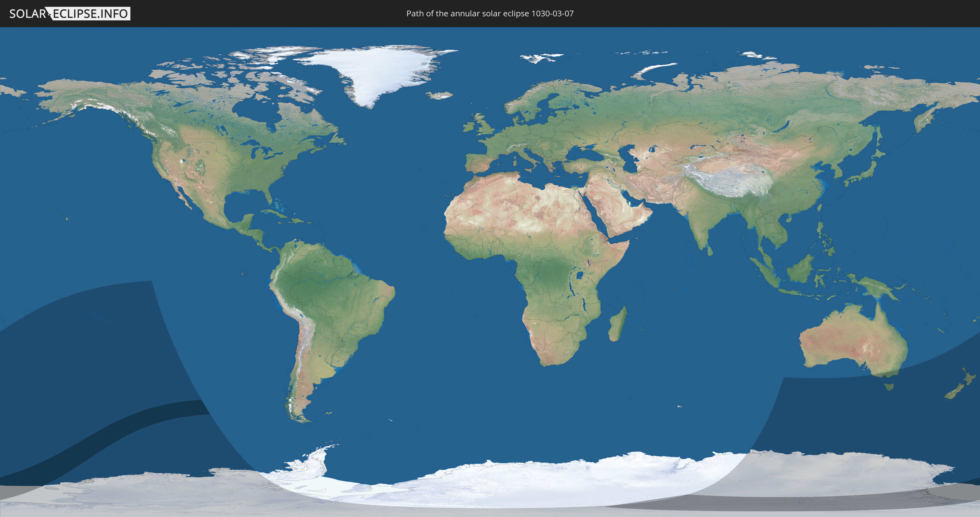Click the eclipse path title text
The image size is (980, 517).
tap(490, 14)
